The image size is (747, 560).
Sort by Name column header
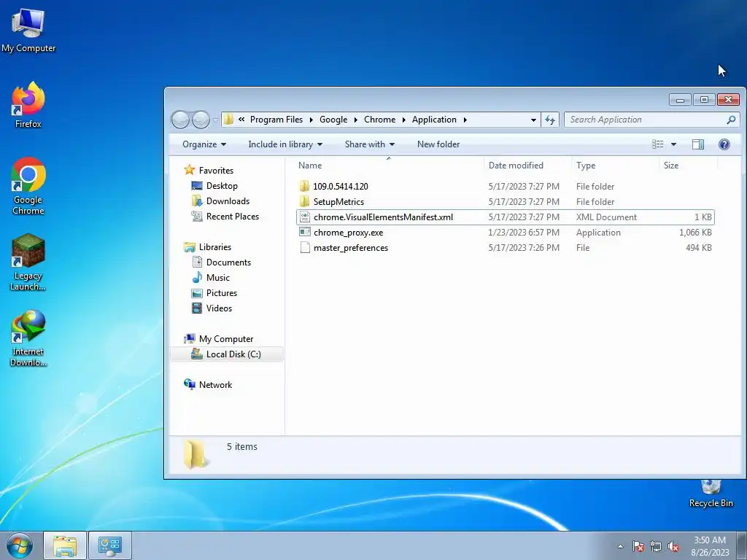click(388, 166)
